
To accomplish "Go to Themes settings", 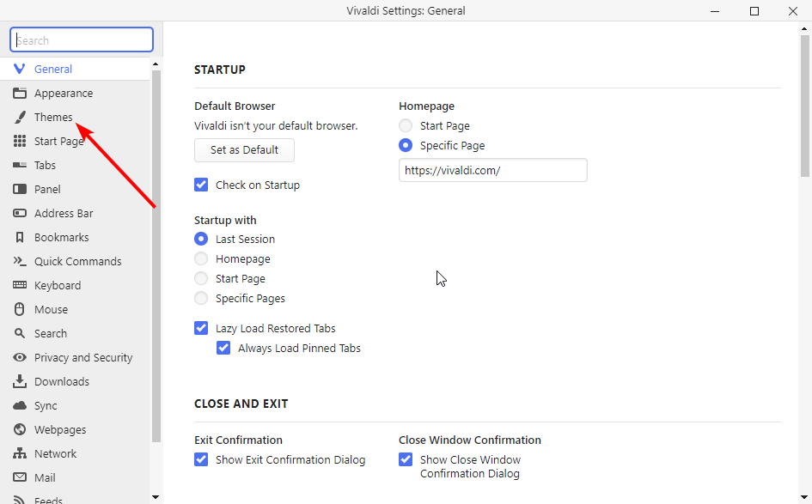I will click(75, 118).
